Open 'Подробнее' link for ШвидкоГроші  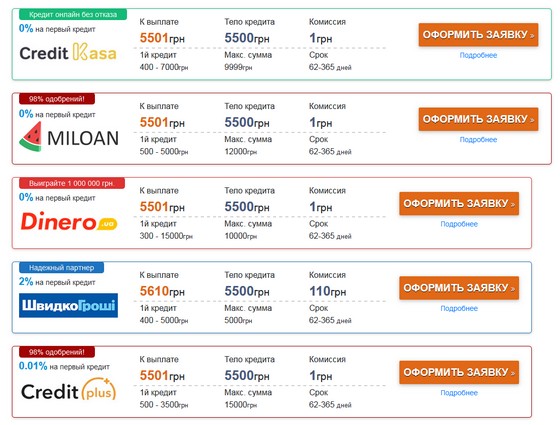(x=459, y=308)
